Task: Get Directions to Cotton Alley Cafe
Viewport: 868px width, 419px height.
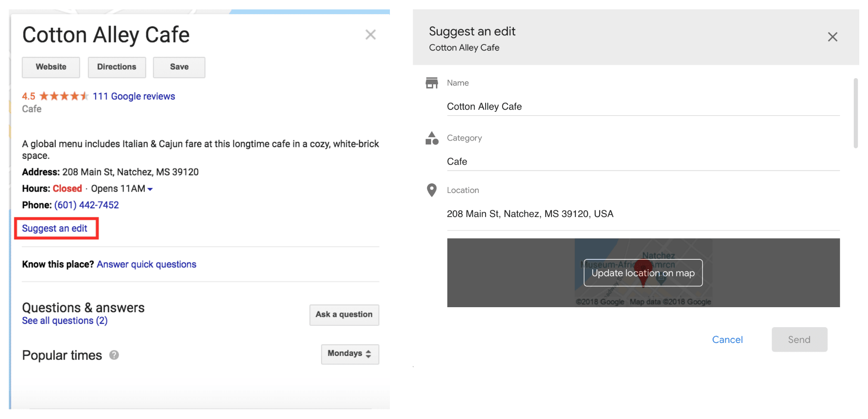Action: pos(117,67)
